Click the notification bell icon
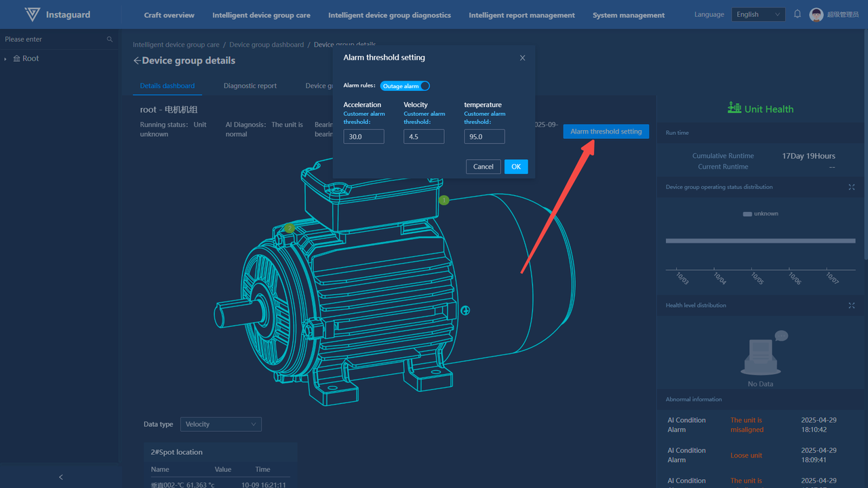The image size is (868, 488). 797,14
